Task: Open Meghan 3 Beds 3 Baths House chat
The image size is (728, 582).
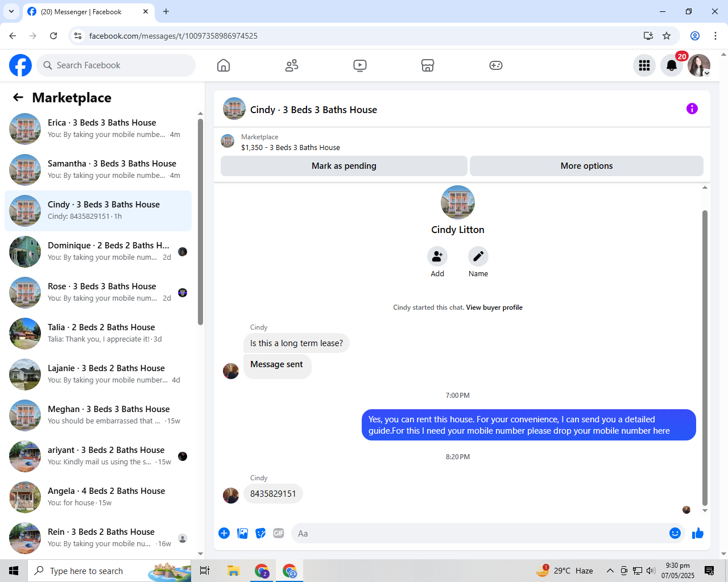Action: coord(98,415)
